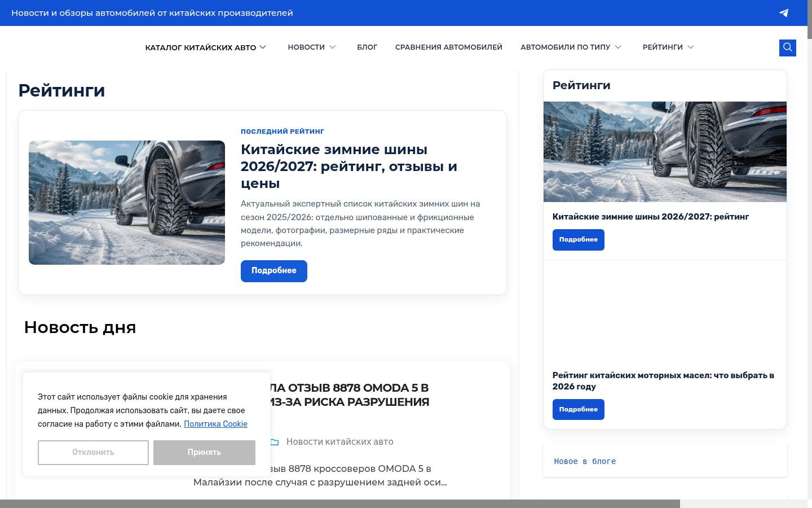Screen dimensions: 812x508
Task: Click the top banner text Новости и обзоры
Action: coord(152,13)
